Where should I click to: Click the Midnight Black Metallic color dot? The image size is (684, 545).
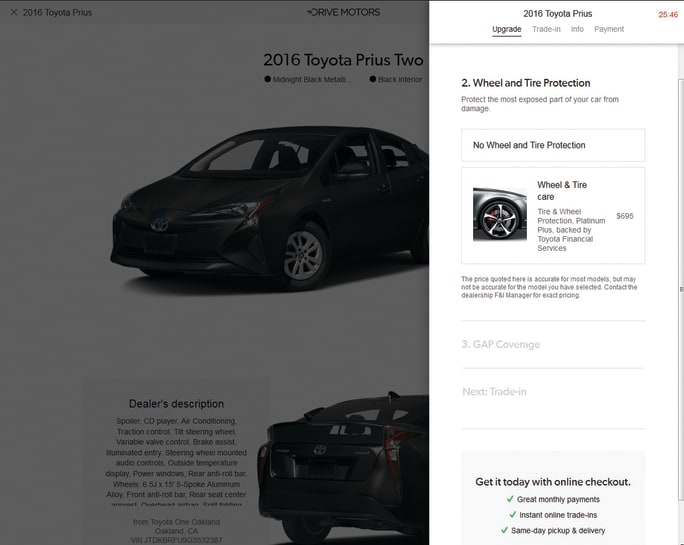[268, 79]
